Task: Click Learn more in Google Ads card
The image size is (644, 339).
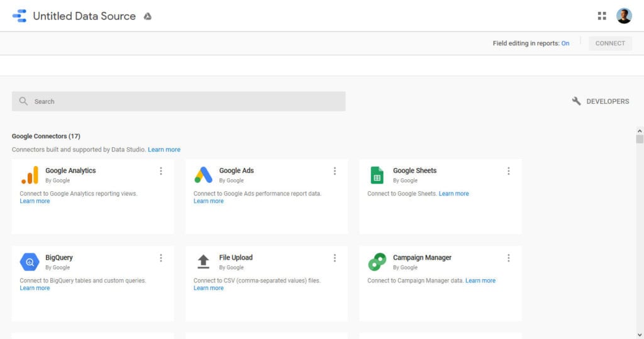Action: (208, 201)
